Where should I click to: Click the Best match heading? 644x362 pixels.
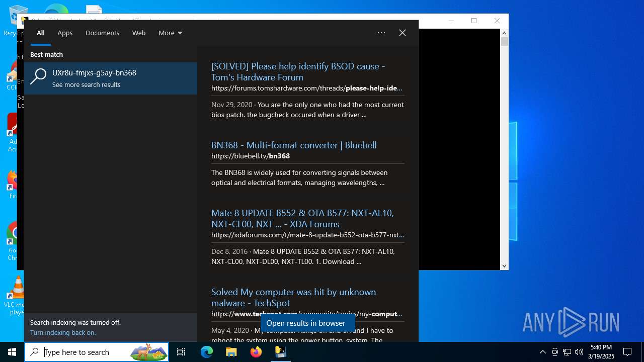[46, 54]
